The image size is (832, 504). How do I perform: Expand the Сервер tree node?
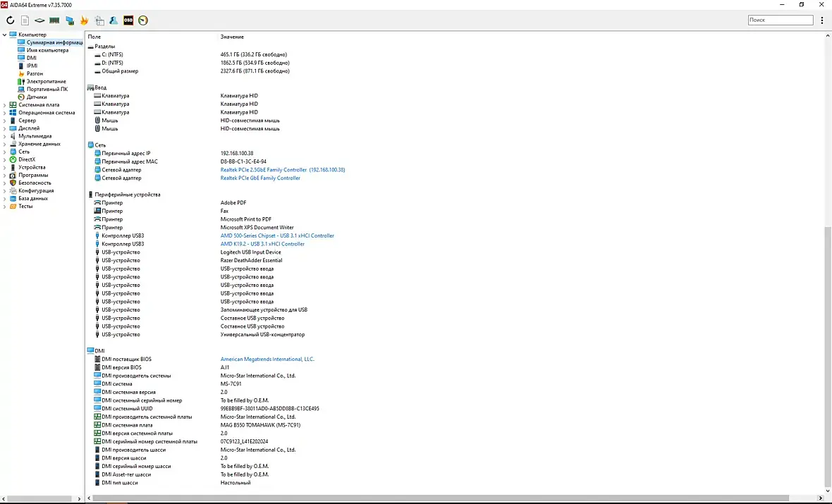5,121
